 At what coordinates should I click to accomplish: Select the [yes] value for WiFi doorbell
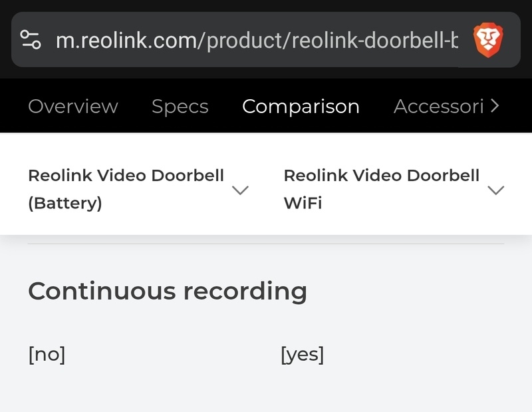(302, 355)
